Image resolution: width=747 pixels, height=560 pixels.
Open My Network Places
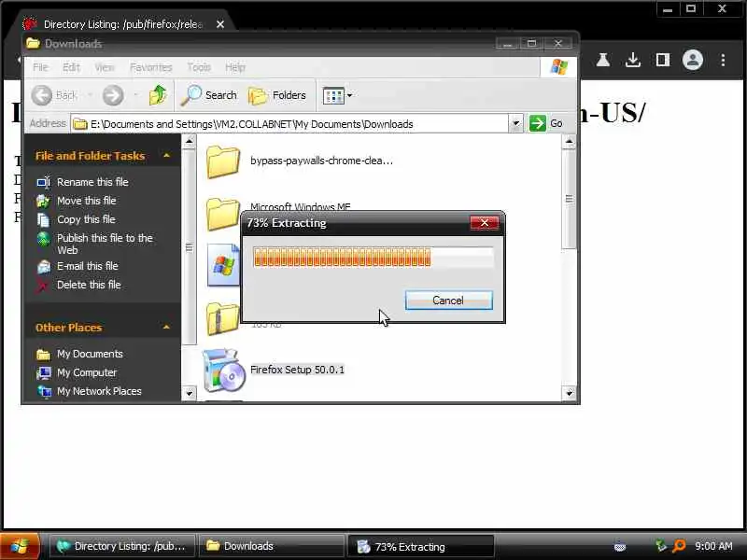click(x=99, y=391)
